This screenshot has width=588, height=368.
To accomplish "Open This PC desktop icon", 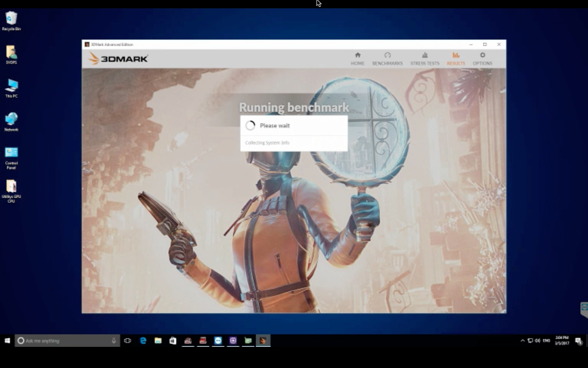I will point(11,88).
